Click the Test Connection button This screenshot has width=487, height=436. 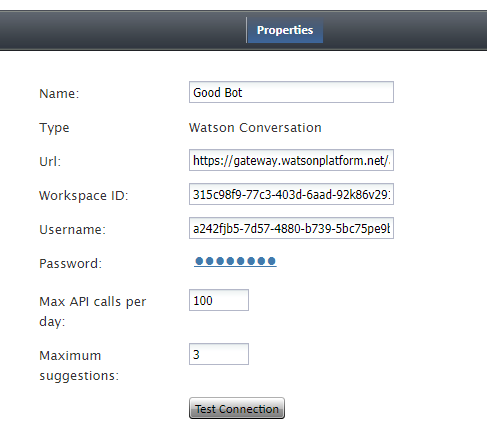tap(237, 408)
